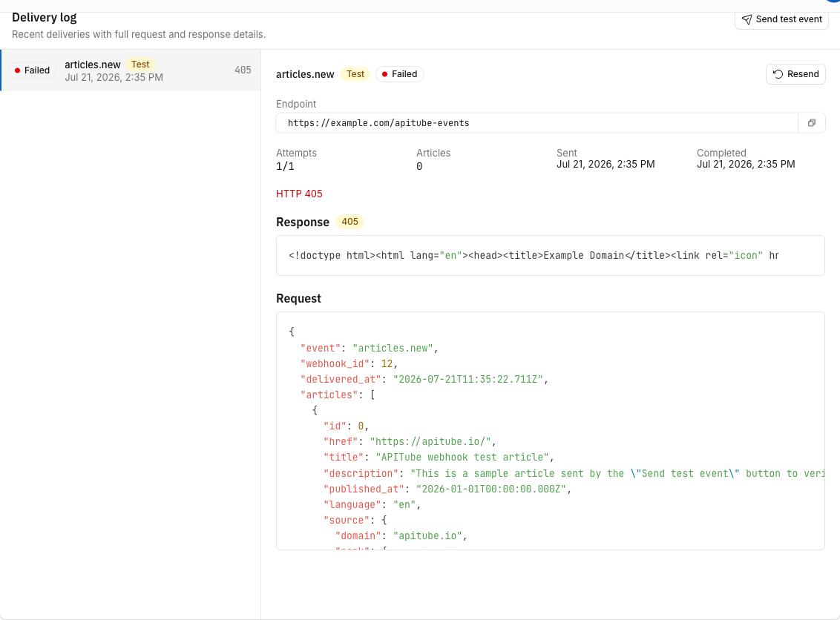Click the "href" apitube.io line in Request
This screenshot has height=620, width=840.
point(410,442)
